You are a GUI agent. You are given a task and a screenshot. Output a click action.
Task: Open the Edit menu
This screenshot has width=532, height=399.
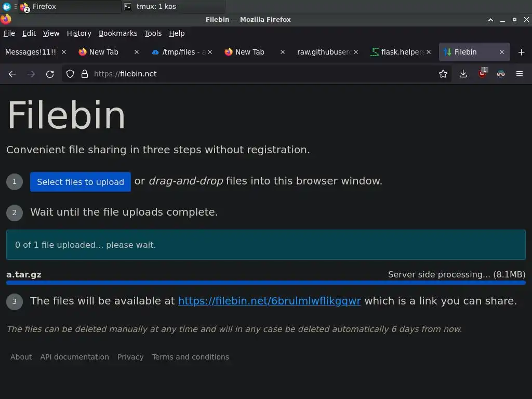[29, 33]
